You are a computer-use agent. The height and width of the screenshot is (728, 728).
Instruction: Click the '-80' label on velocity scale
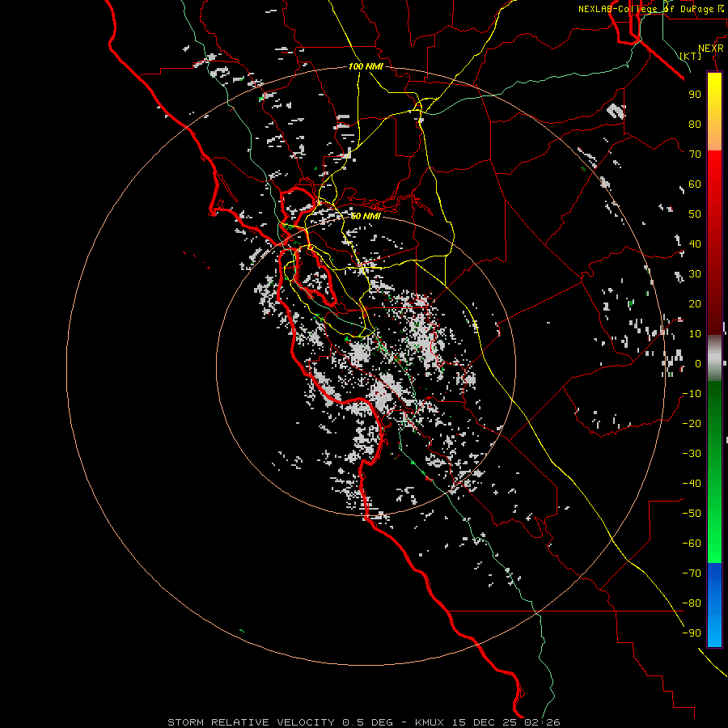pos(692,603)
